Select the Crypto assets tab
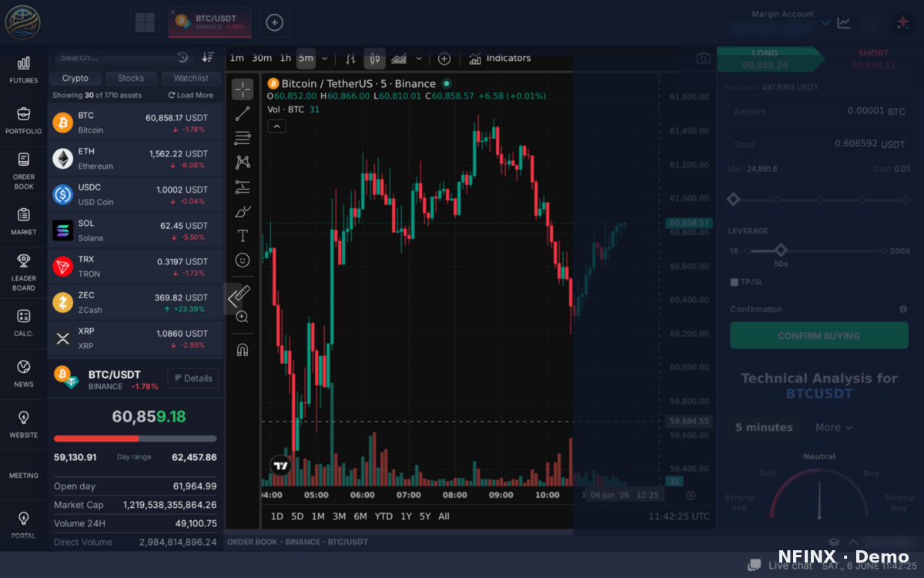Screen dimensions: 924x578 pyautogui.click(x=75, y=78)
